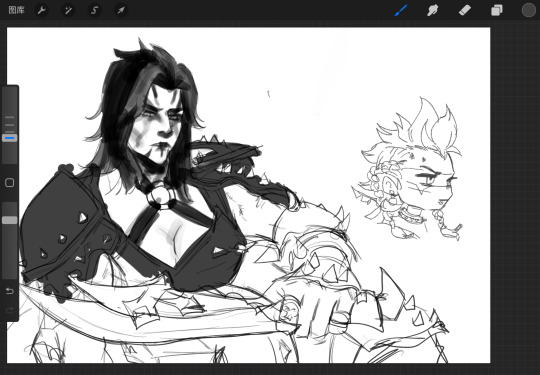Open the Actions wrench menu
540x375 pixels.
click(42, 10)
